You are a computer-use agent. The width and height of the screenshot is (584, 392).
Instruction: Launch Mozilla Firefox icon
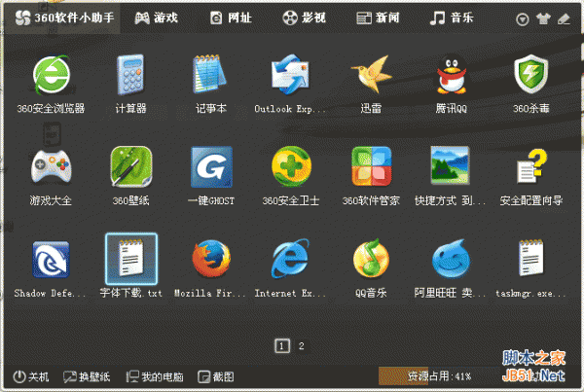211,259
